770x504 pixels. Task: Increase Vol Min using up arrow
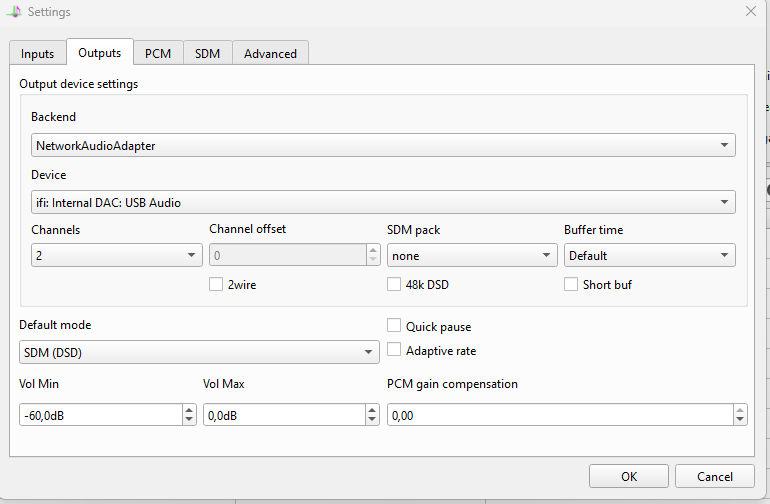pyautogui.click(x=189, y=410)
